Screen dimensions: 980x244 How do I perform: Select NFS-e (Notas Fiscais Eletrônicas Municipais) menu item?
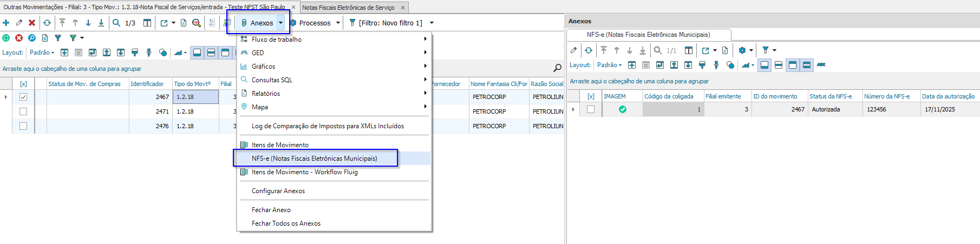[315, 159]
